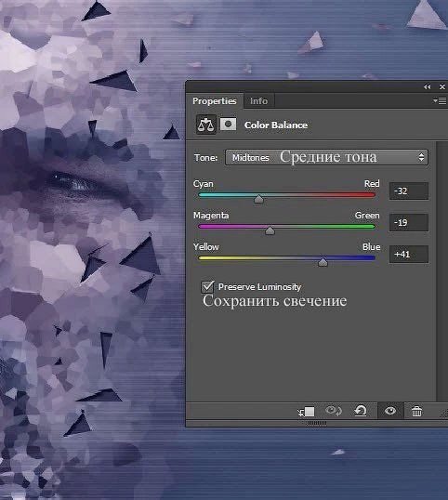The width and height of the screenshot is (448, 500).
Task: Click the Blue label
Action: [x=371, y=247]
